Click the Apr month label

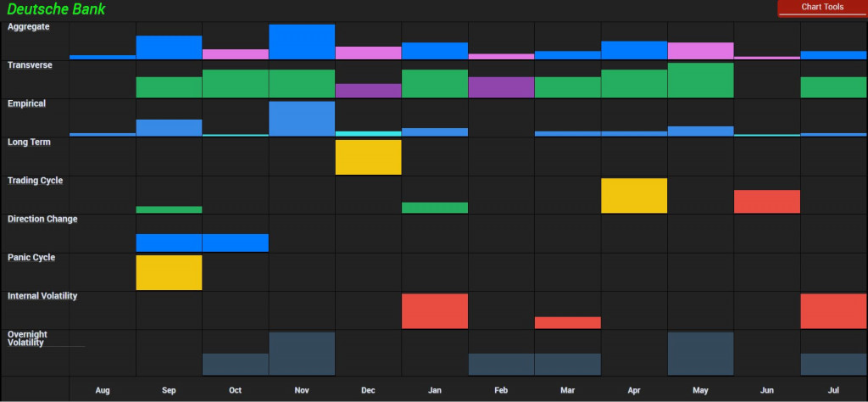point(634,390)
